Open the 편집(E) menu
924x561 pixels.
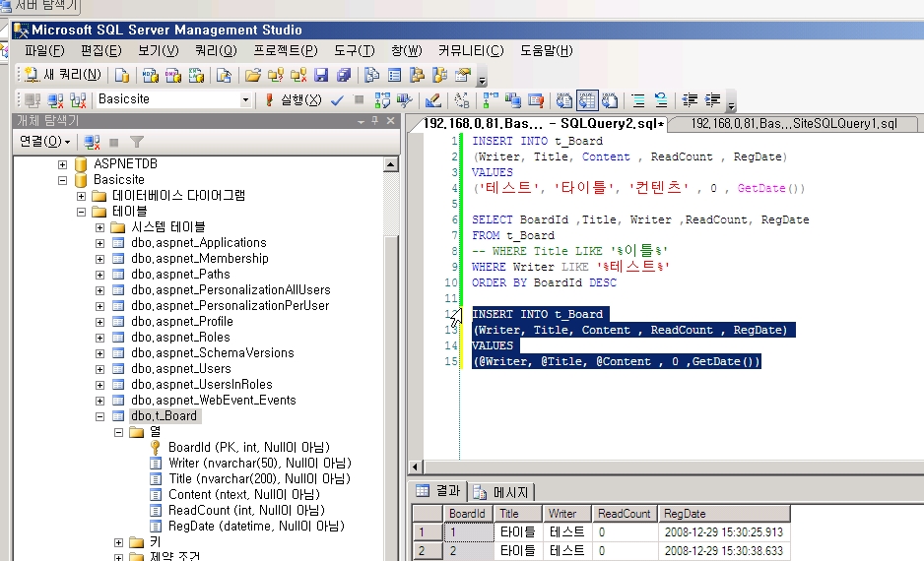pos(101,50)
